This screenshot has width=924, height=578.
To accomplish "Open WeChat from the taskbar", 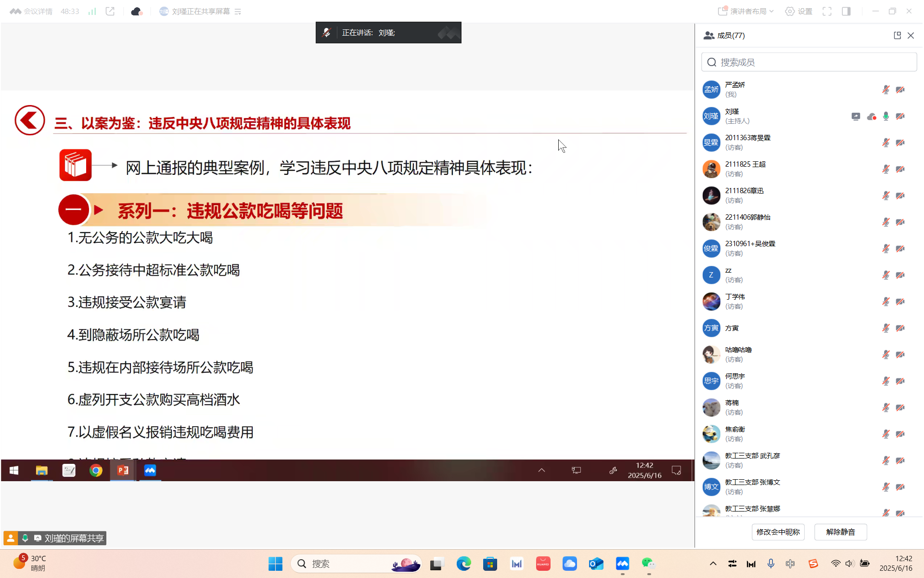I will coord(648,563).
